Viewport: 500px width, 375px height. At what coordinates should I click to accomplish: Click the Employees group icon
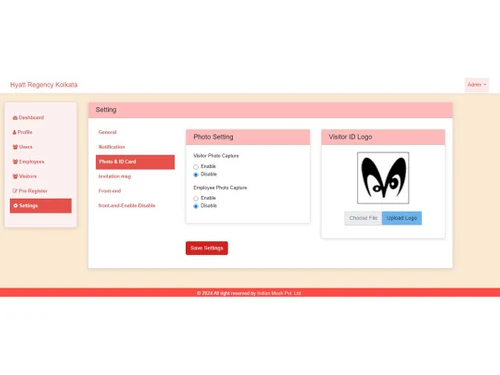point(15,162)
